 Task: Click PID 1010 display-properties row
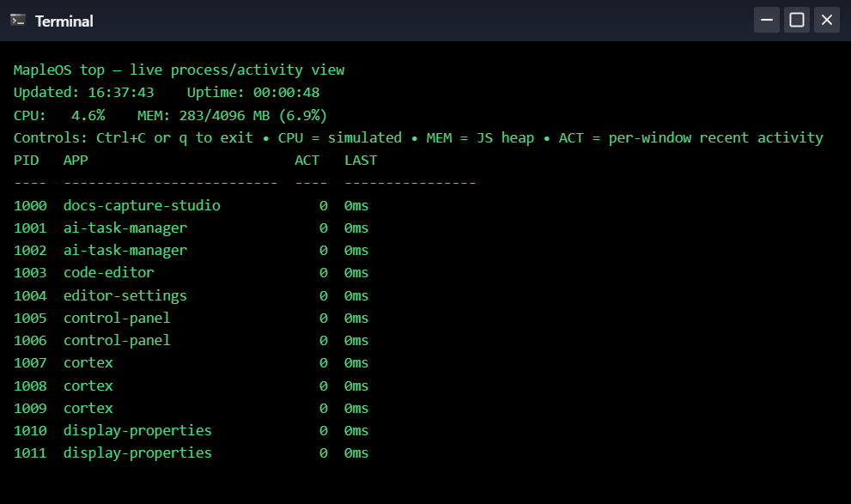[x=191, y=431]
